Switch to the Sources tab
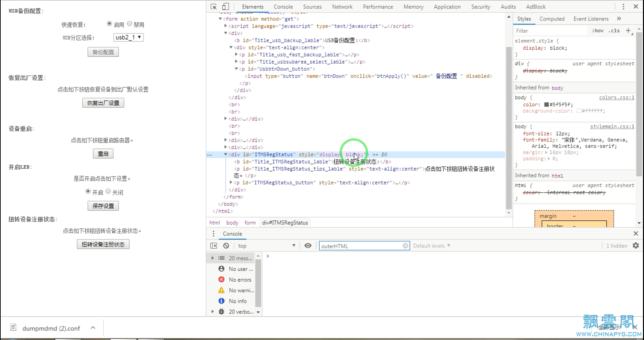644x340 pixels. pyautogui.click(x=312, y=7)
